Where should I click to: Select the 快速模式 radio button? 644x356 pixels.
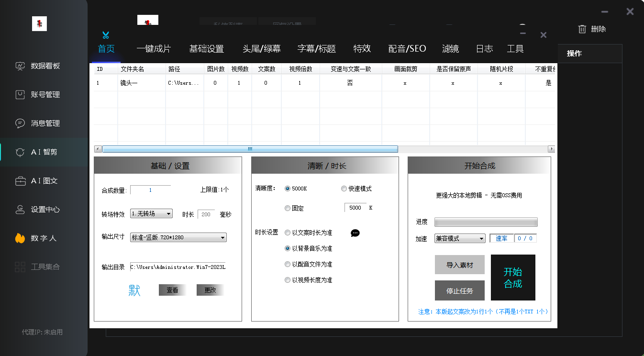(344, 189)
